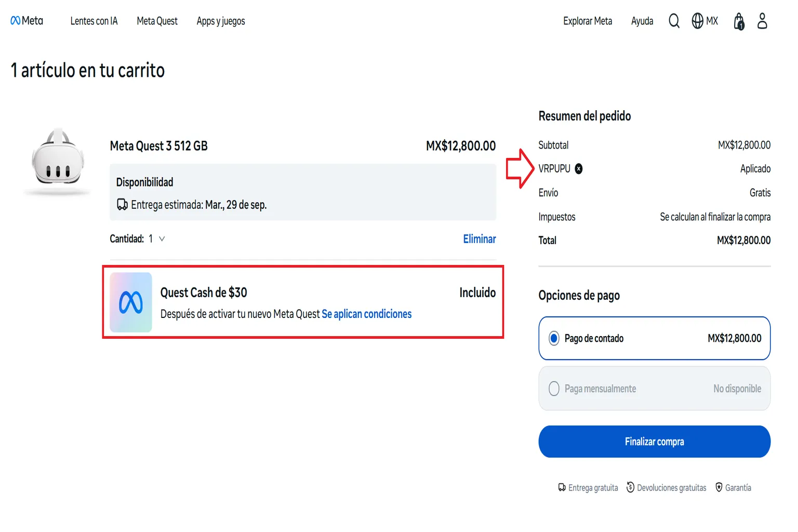Open the shopping bag cart icon
The image size is (798, 532).
739,21
